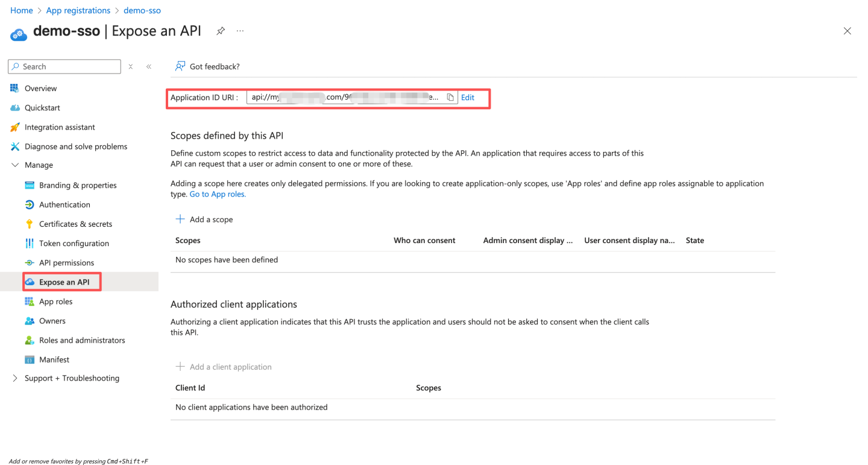Click the 'Scopes defined by this API' heading
868x465 pixels.
(x=227, y=136)
